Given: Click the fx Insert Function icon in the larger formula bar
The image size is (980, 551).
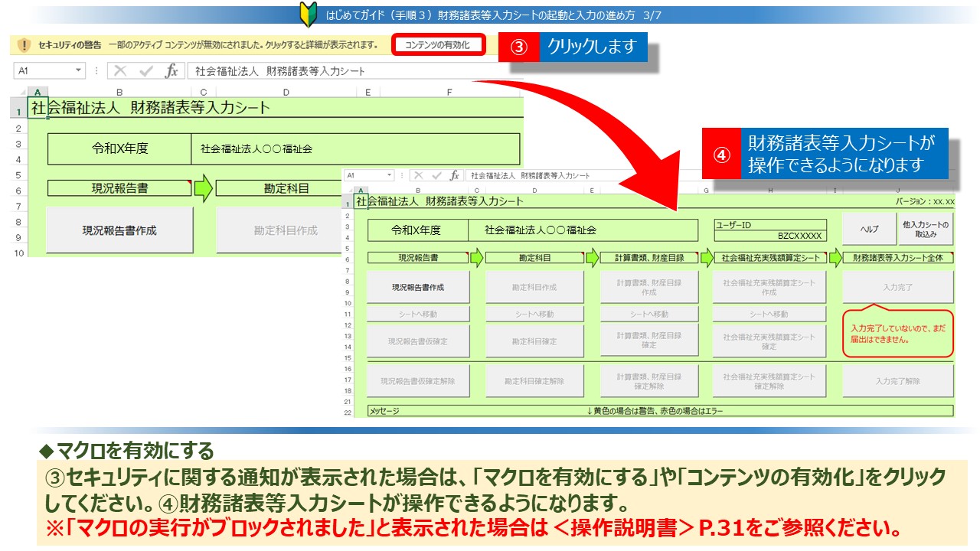Looking at the screenshot, I should [171, 71].
